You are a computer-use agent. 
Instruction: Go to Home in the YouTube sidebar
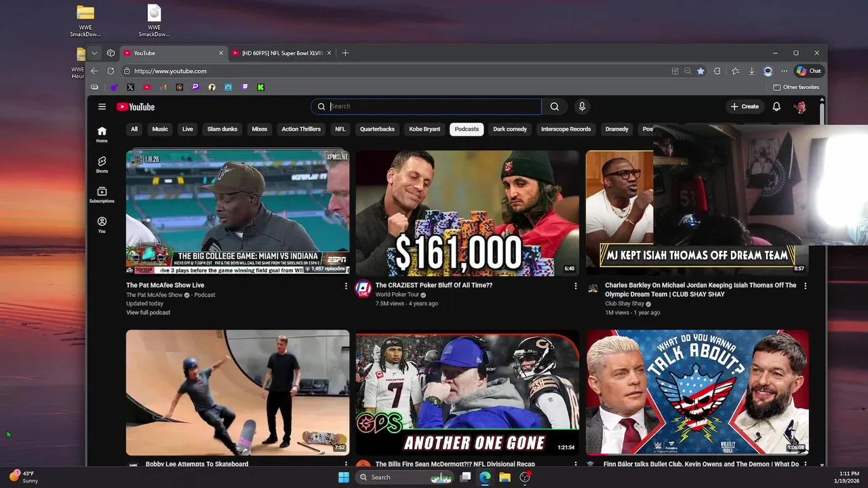(102, 134)
